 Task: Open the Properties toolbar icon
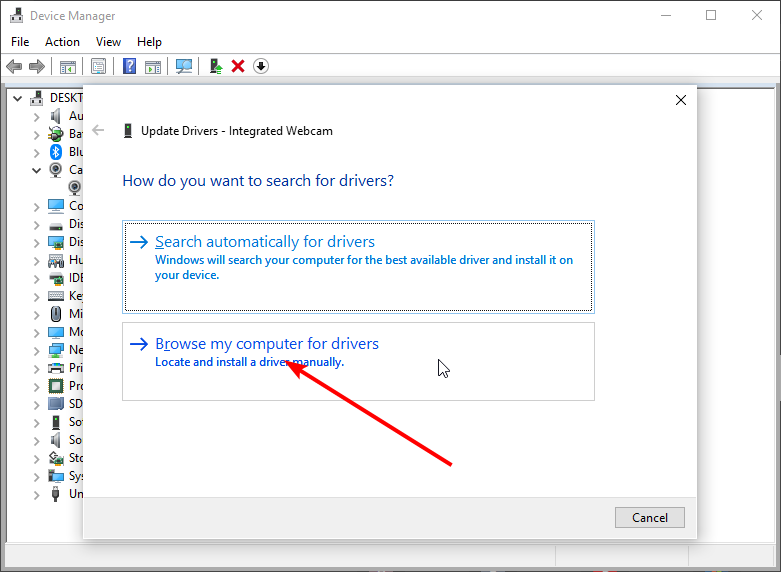click(x=99, y=66)
